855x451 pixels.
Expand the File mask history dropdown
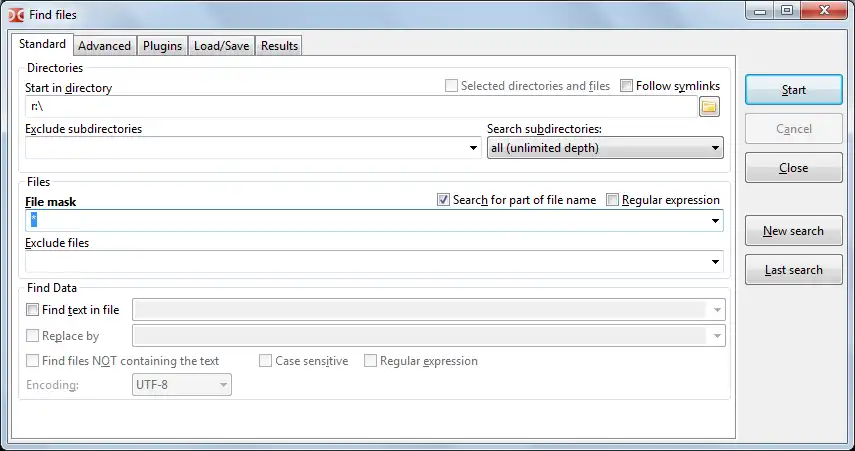pyautogui.click(x=715, y=221)
